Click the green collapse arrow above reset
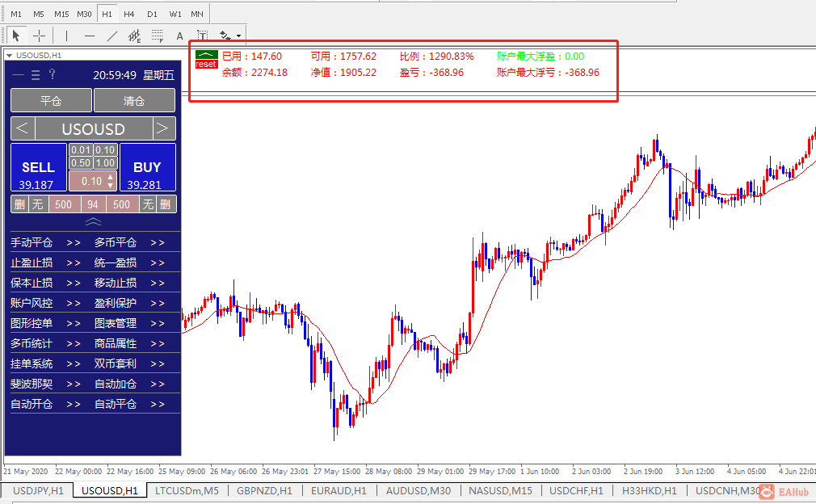Screen dimensions: 816x504 point(207,54)
